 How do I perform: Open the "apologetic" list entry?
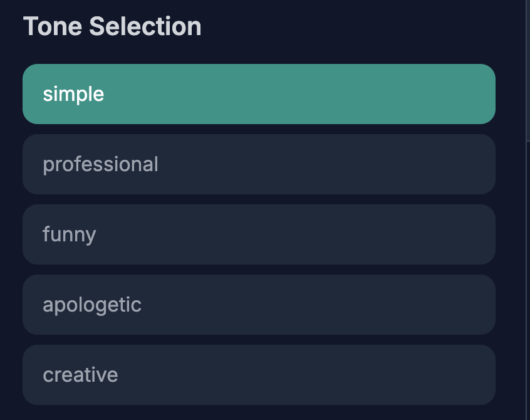[259, 305]
